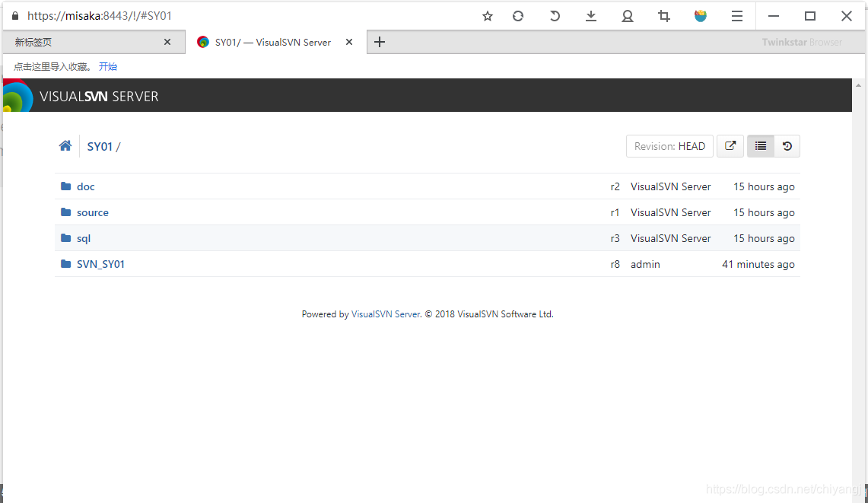Open the user account icon
868x503 pixels.
click(x=627, y=16)
